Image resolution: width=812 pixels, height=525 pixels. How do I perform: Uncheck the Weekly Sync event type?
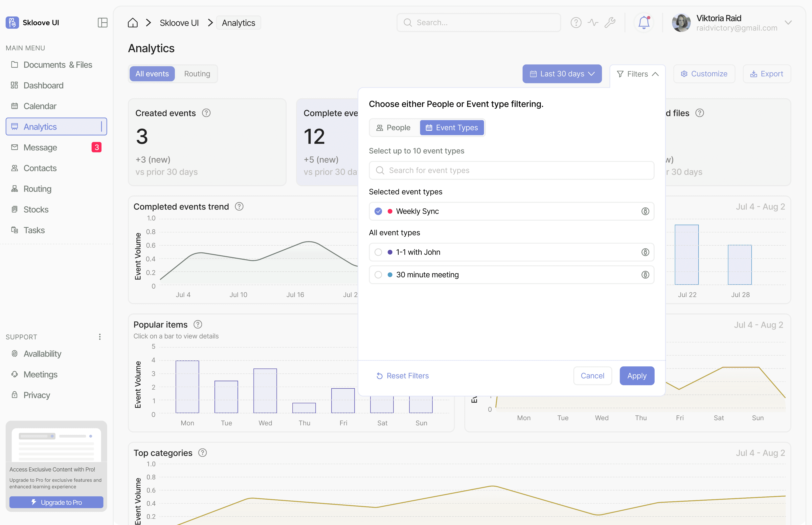378,211
